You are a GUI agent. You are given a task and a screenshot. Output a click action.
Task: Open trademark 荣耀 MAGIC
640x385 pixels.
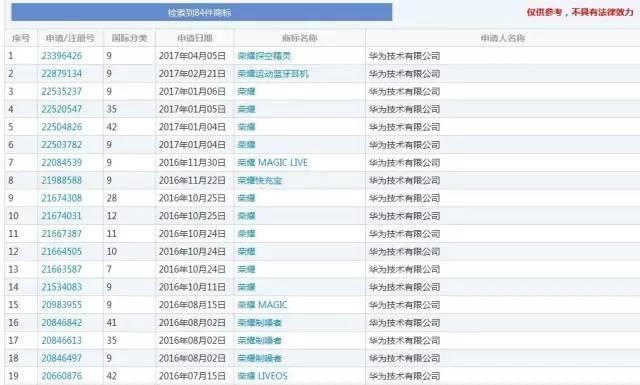tap(262, 305)
